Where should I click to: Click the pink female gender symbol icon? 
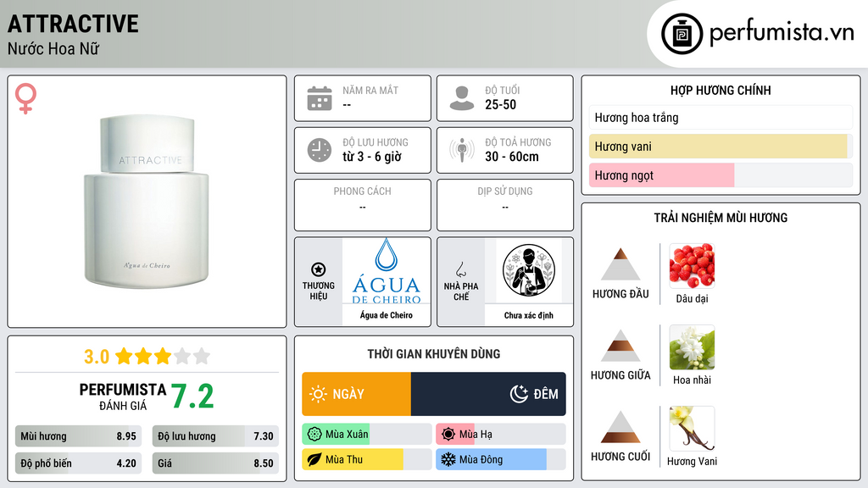pos(25,98)
